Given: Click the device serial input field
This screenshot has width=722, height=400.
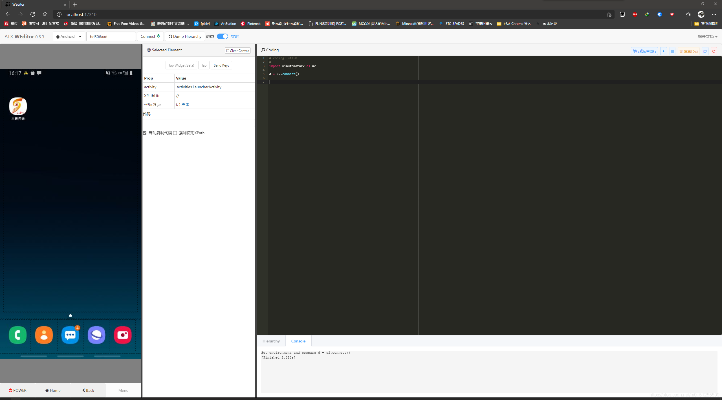Looking at the screenshot, I should pyautogui.click(x=110, y=36).
